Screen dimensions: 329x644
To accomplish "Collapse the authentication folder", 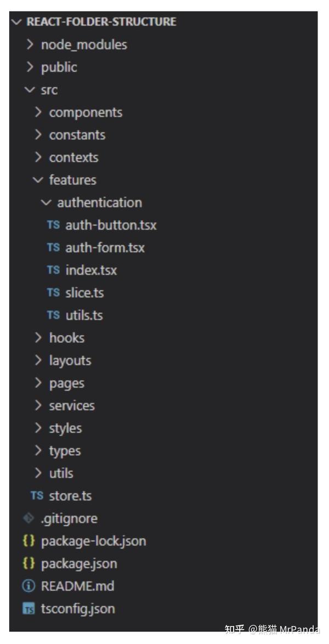I will (x=46, y=202).
